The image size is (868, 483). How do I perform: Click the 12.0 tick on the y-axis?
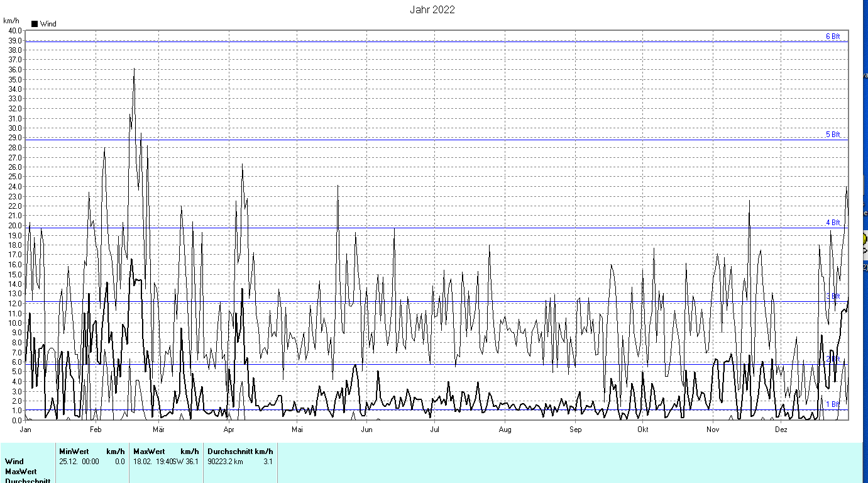tap(15, 304)
